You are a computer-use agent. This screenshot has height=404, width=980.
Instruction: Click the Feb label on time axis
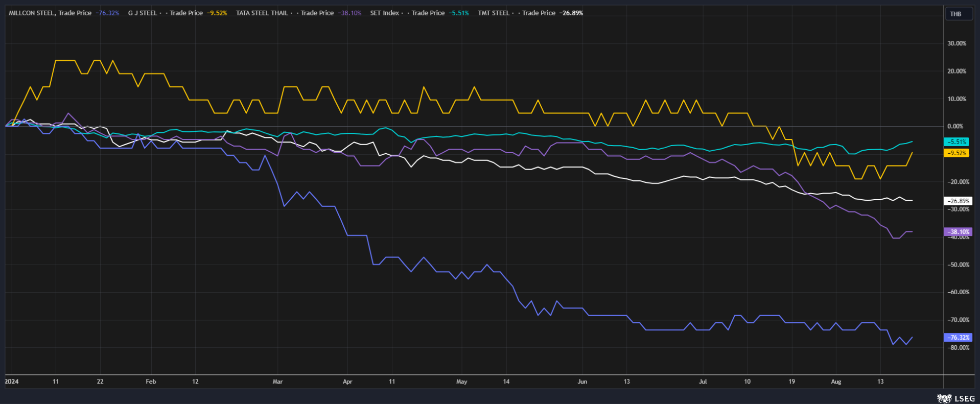click(x=151, y=382)
